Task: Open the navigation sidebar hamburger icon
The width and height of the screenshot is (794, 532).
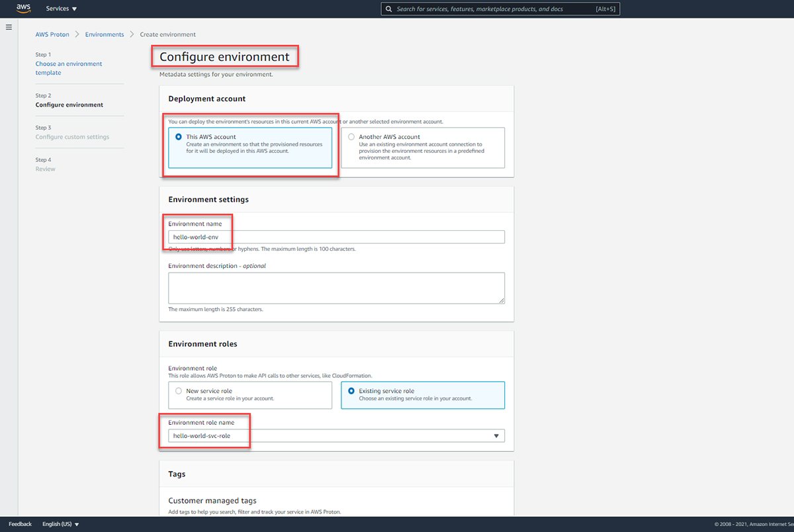Action: click(9, 26)
